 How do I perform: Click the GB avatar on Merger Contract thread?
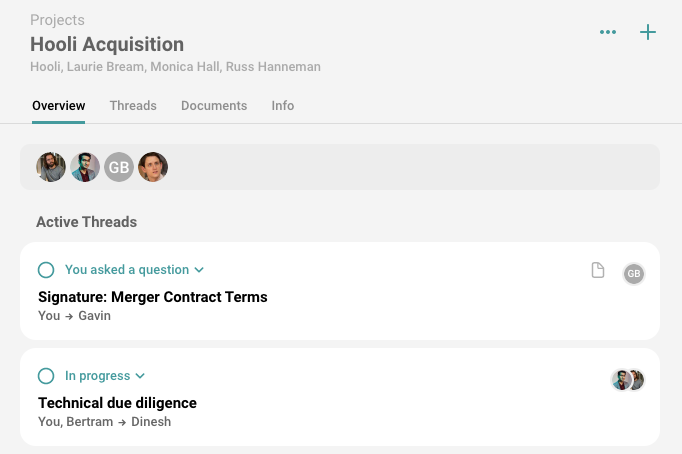pos(633,274)
